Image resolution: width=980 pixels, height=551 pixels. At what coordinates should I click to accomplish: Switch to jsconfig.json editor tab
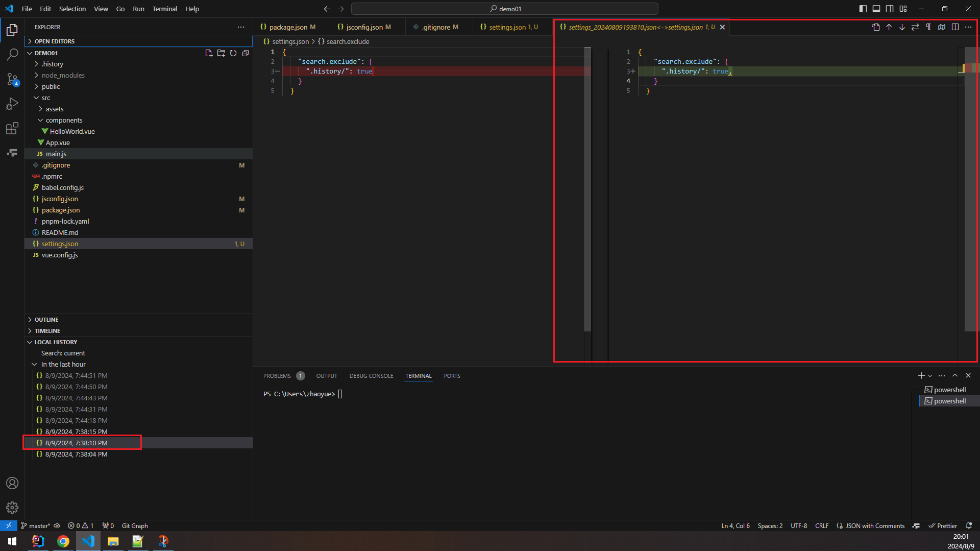[367, 27]
